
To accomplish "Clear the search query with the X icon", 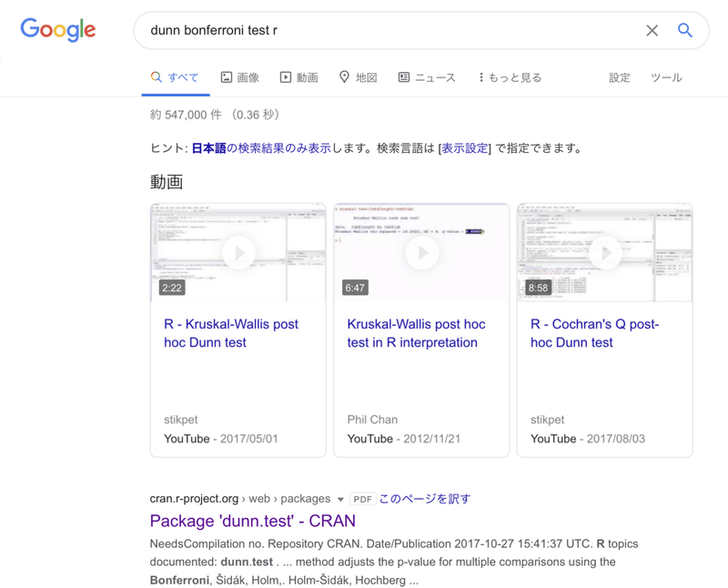I will [x=652, y=30].
